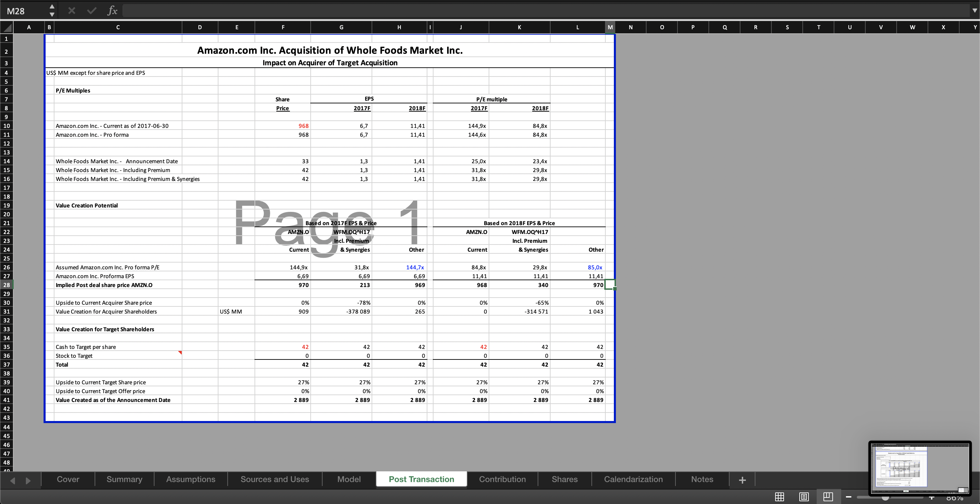Click inside the formula bar field

(x=545, y=11)
